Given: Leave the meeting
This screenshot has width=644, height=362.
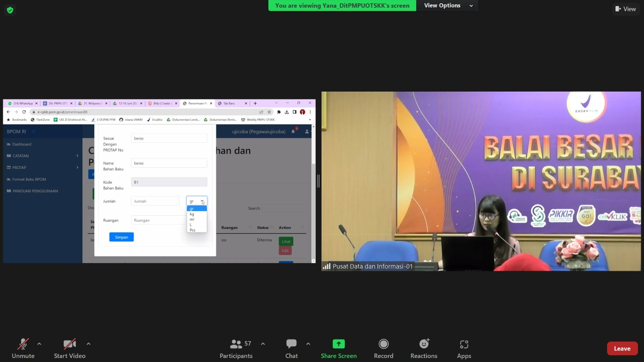Looking at the screenshot, I should (x=622, y=349).
